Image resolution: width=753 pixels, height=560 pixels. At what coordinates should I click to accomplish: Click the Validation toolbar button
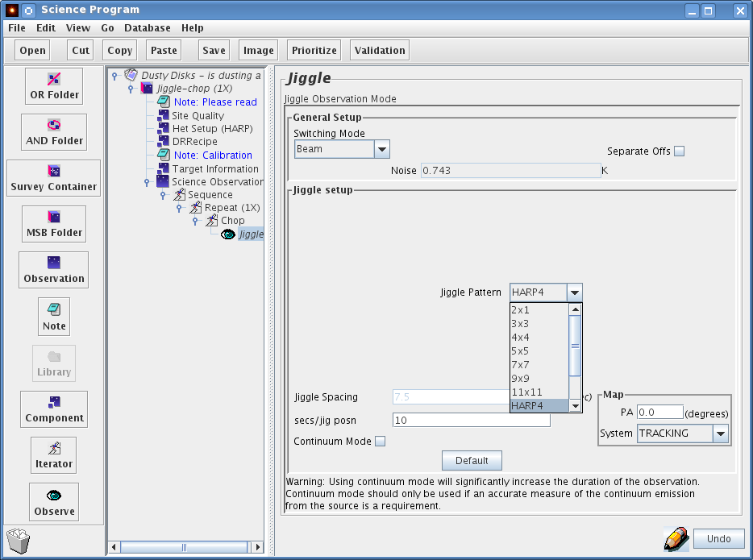tap(380, 50)
